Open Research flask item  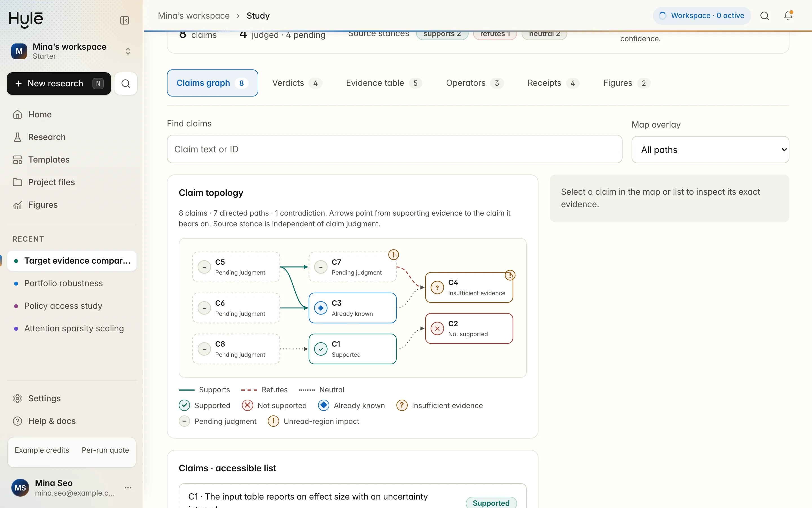click(72, 137)
